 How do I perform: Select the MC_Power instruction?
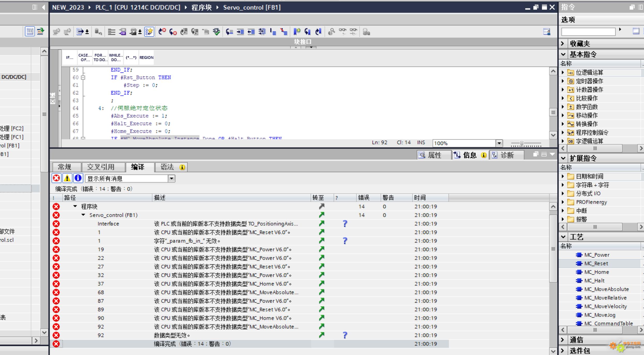[x=596, y=255]
